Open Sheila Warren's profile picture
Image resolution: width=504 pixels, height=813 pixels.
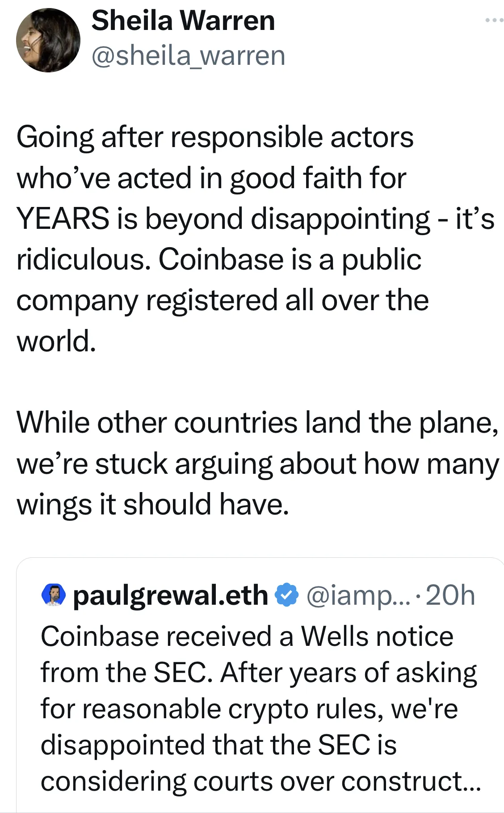[48, 40]
